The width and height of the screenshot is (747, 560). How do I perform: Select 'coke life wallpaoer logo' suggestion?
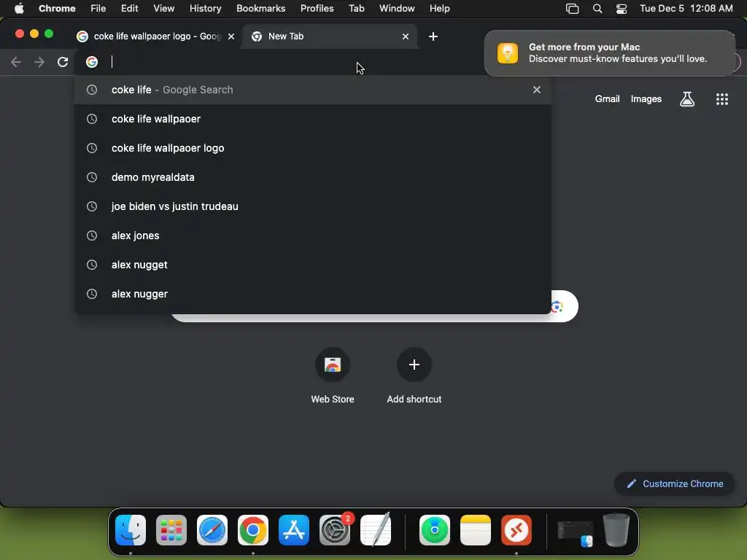(313, 147)
